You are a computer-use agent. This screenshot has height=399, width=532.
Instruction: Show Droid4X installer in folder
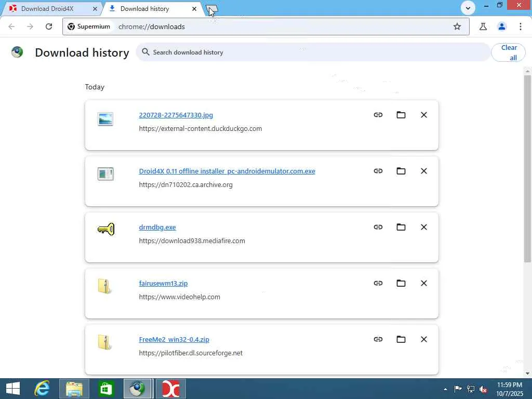pos(401,171)
